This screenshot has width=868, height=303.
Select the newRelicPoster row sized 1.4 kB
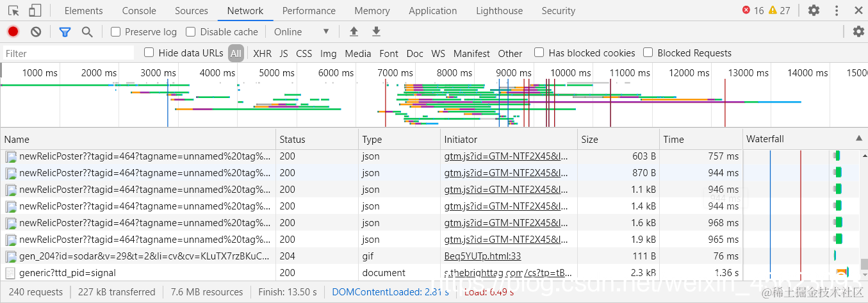430,206
